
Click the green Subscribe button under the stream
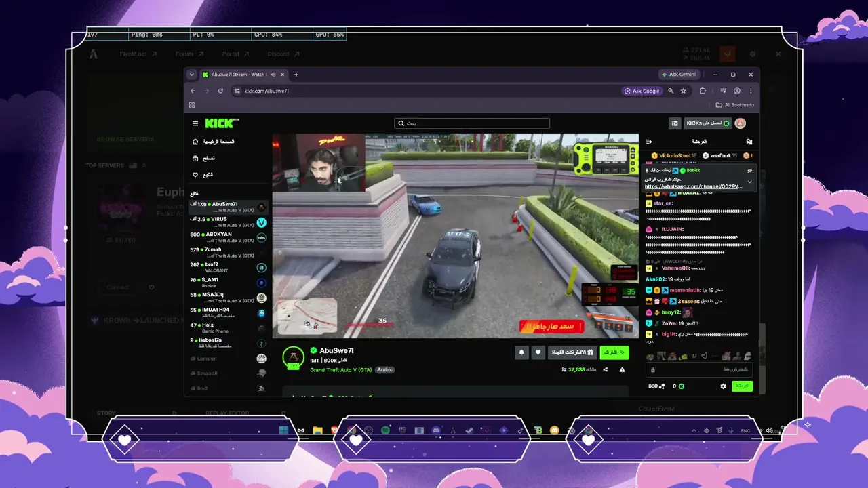point(614,352)
